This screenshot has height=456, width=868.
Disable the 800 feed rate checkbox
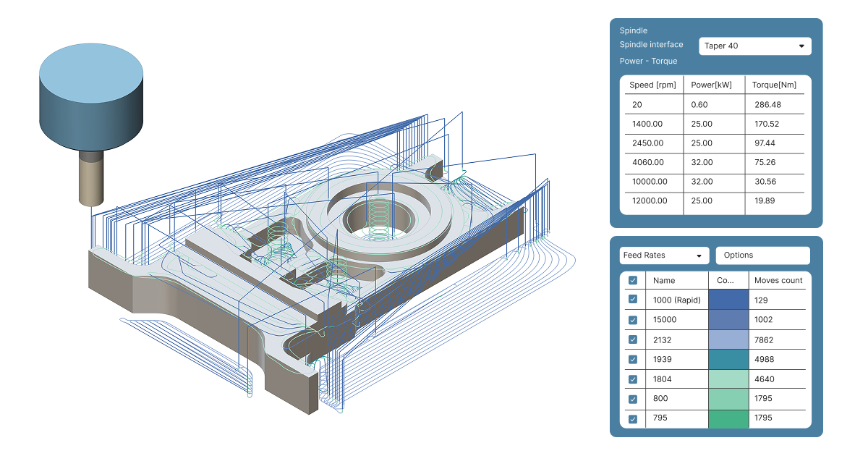point(633,399)
